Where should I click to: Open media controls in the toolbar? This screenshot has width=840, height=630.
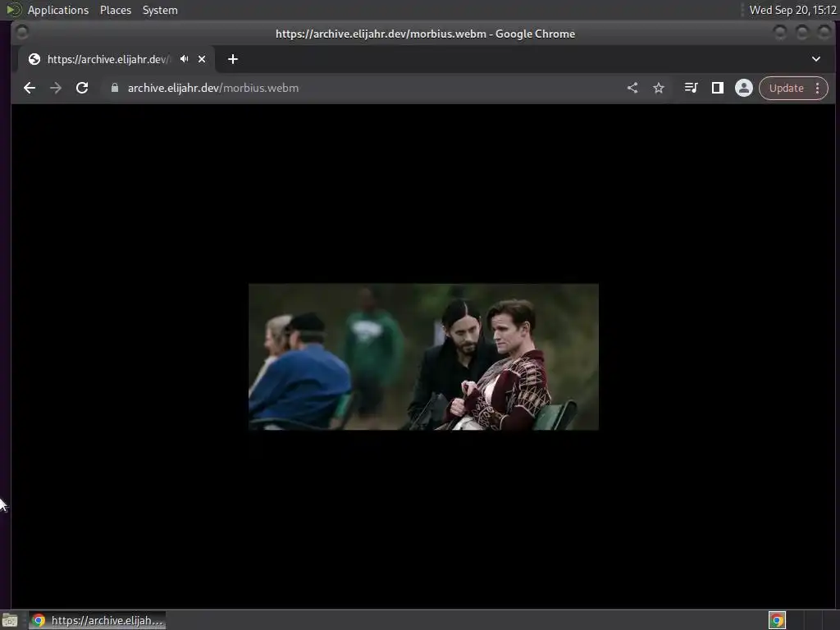691,88
